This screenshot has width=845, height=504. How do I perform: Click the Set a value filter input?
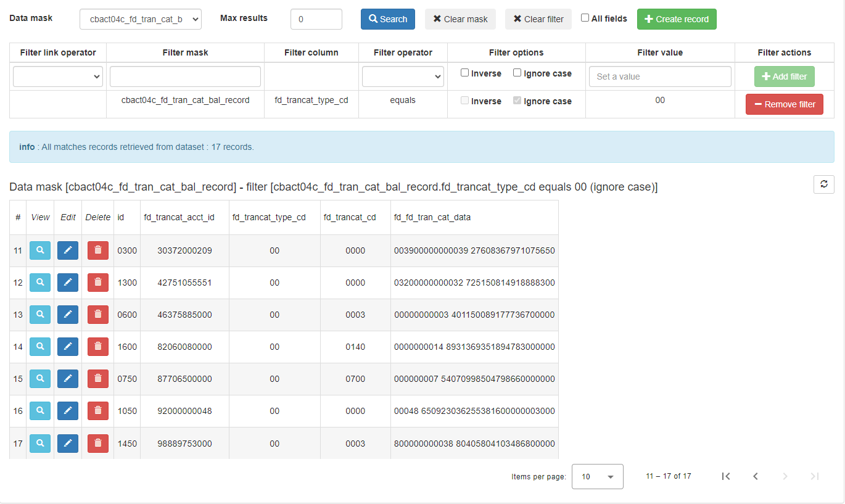[659, 76]
